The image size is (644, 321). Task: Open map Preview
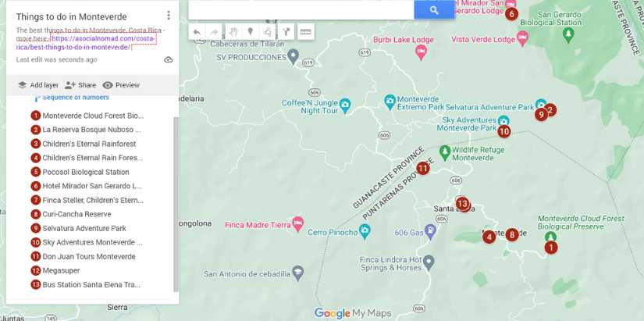coord(121,85)
